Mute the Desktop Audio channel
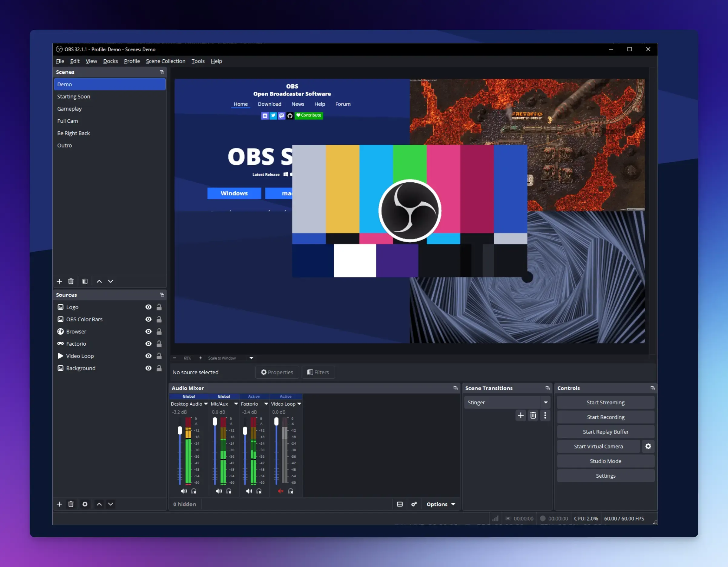 click(x=184, y=491)
